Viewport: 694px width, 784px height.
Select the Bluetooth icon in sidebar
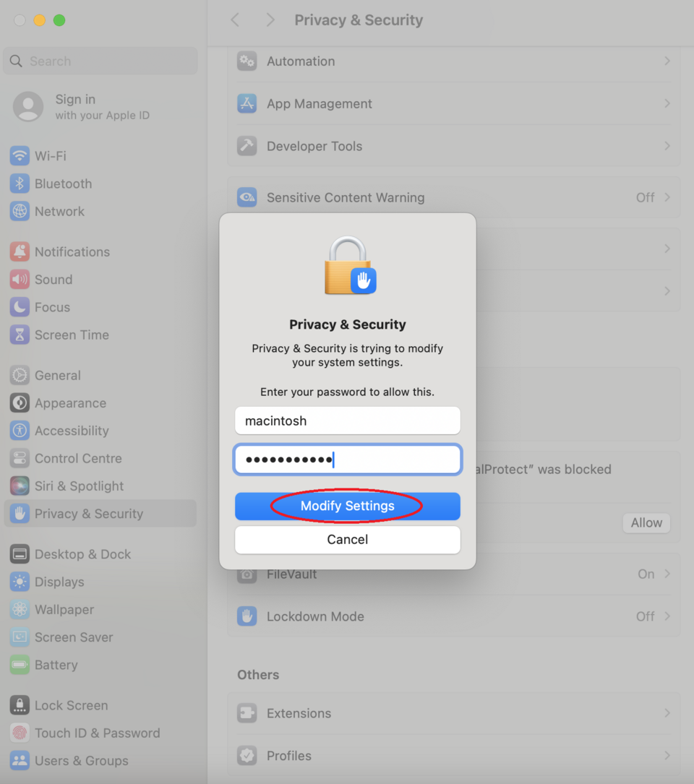point(20,184)
